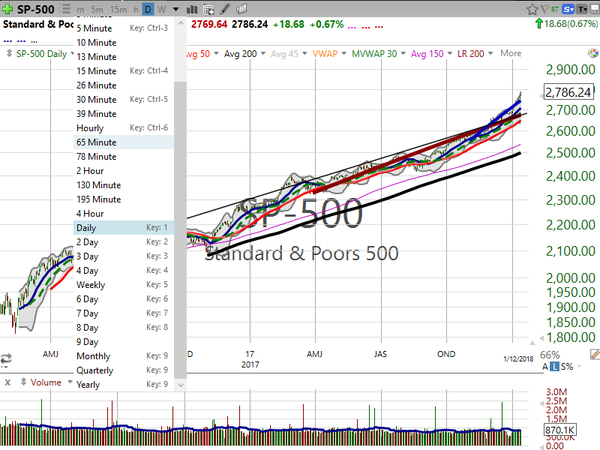Click the save disk icon at top right
This screenshot has width=600, height=450.
[x=595, y=10]
